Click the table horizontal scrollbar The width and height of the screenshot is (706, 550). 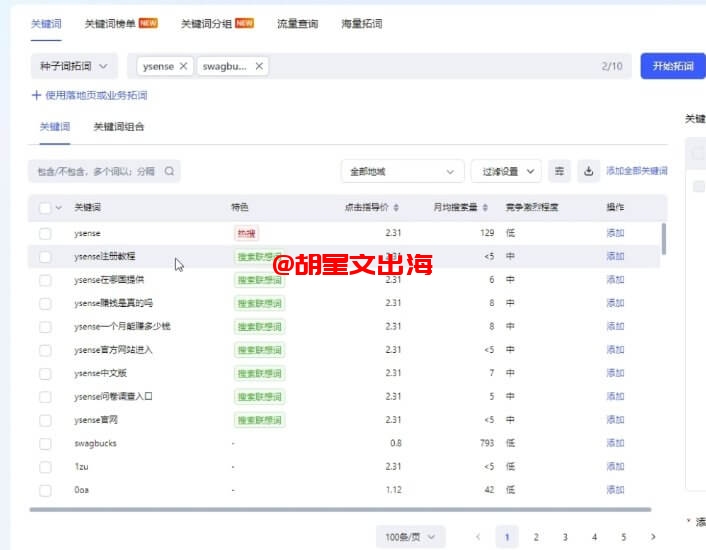(340, 509)
